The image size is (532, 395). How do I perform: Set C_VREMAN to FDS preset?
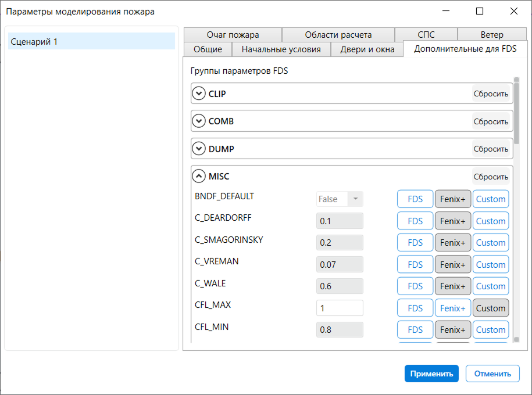pos(415,264)
